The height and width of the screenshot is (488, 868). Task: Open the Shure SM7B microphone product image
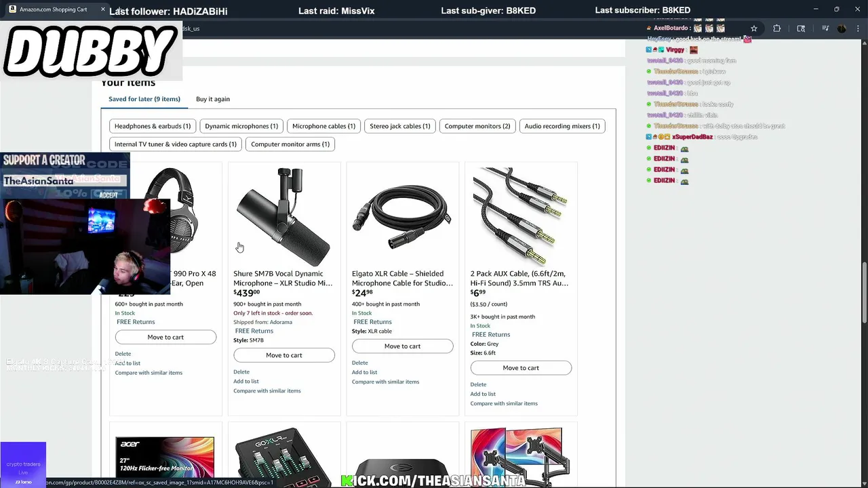tap(283, 216)
